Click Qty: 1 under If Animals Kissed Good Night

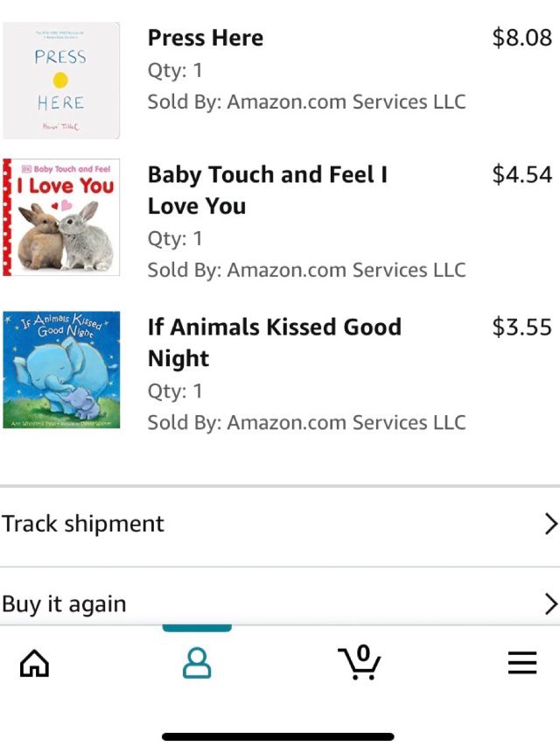coord(175,391)
